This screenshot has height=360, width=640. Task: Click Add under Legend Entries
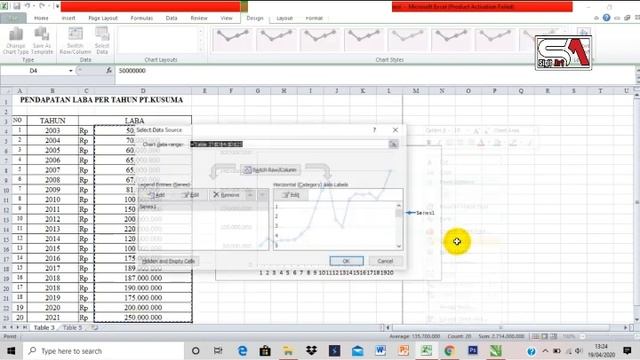pyautogui.click(x=156, y=195)
